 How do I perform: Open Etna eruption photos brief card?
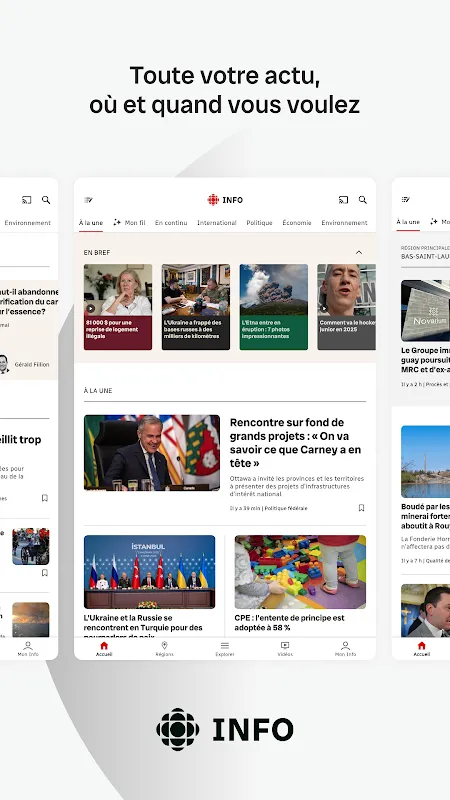click(274, 307)
